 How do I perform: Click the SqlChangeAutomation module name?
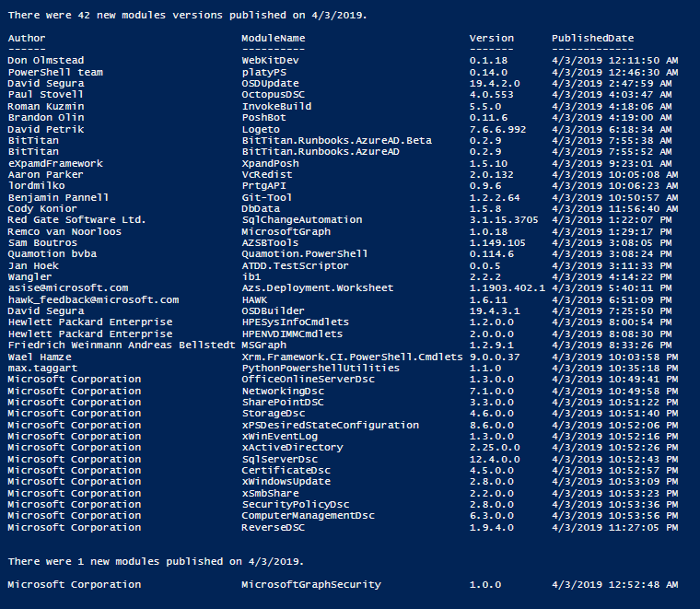tap(302, 219)
